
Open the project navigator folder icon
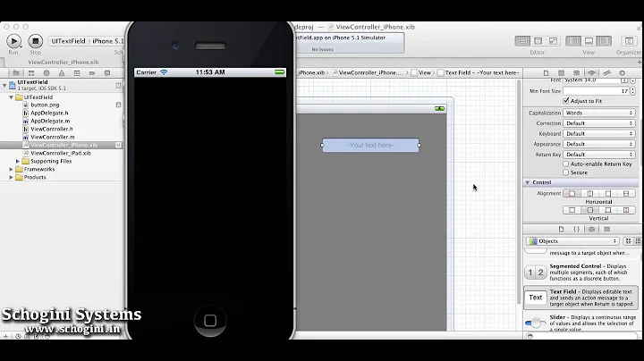(x=16, y=73)
